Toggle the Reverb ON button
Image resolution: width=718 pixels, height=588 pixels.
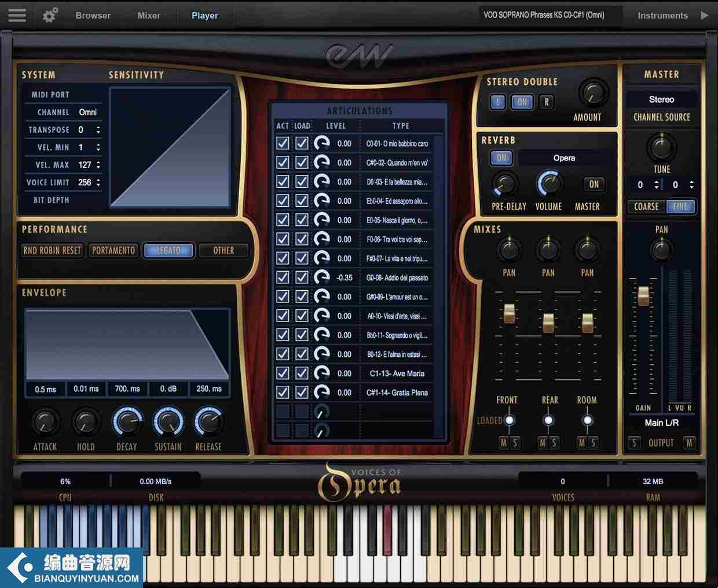[501, 158]
